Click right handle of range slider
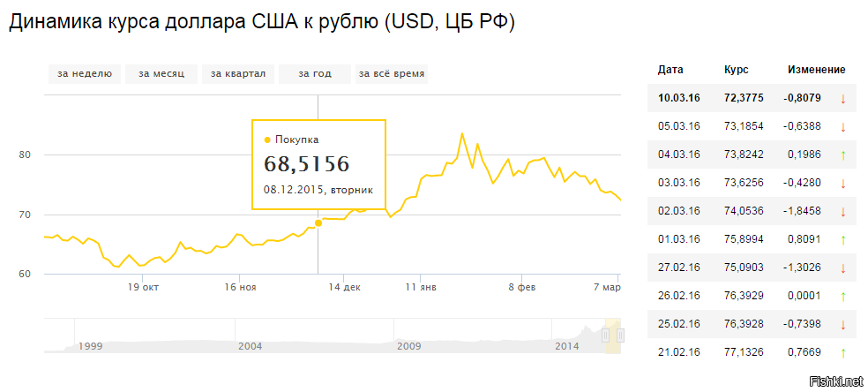 620,335
